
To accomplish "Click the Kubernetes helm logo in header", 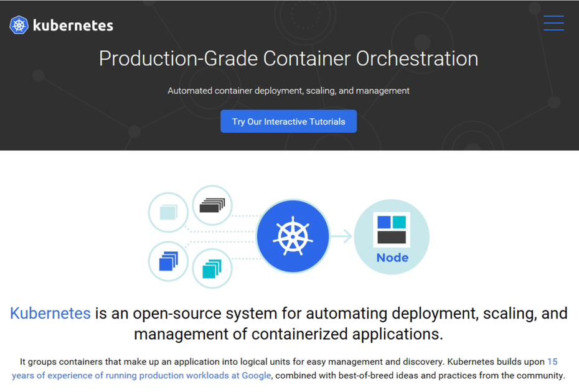I will coord(19,25).
